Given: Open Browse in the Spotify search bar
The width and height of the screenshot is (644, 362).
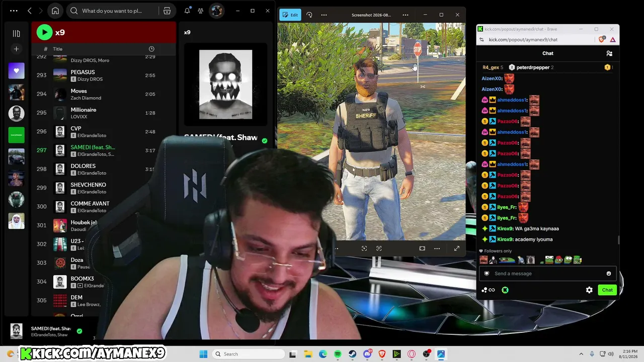Looking at the screenshot, I should [x=167, y=11].
